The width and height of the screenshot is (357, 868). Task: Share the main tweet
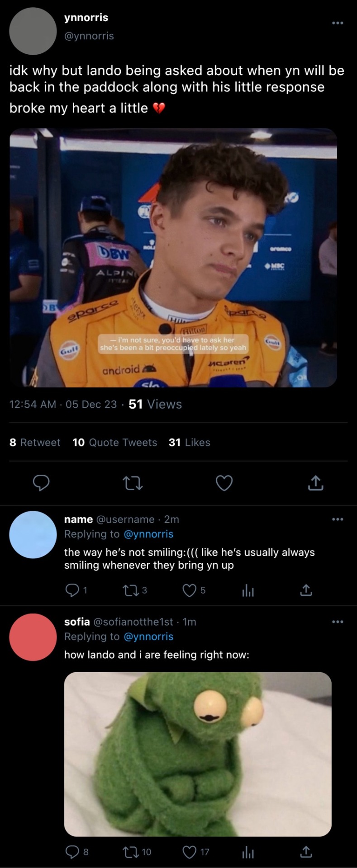315,483
